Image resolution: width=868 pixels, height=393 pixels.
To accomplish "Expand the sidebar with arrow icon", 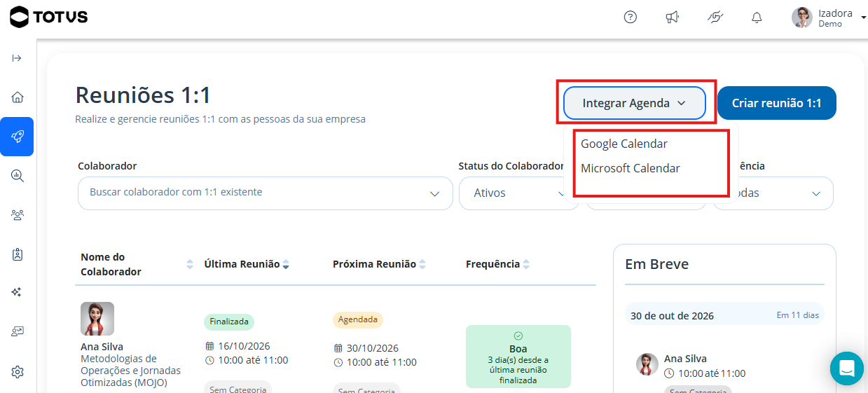I will click(x=17, y=58).
